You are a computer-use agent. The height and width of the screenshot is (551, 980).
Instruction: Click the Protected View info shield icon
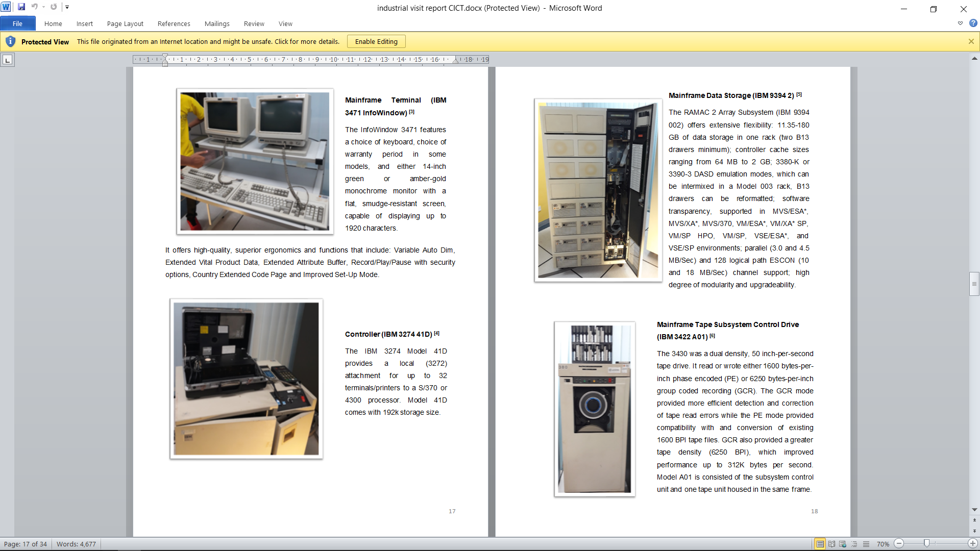click(10, 41)
